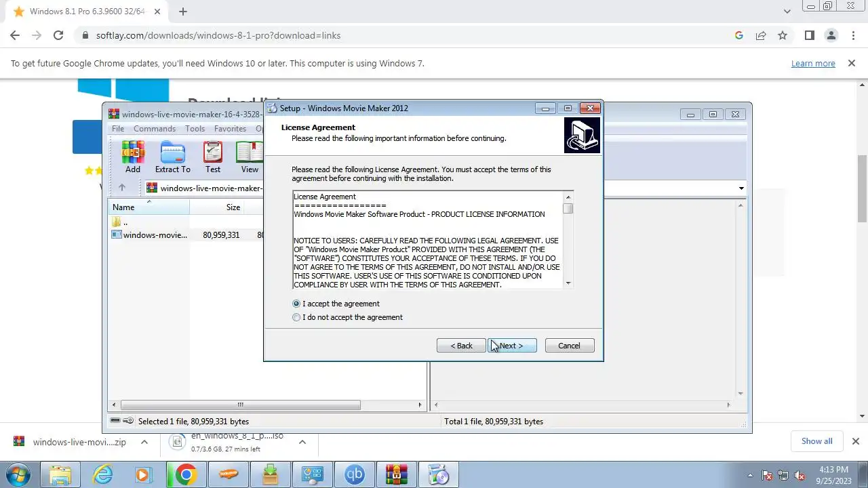This screenshot has height=488, width=868.
Task: Click Back in the setup wizard
Action: coord(461,346)
